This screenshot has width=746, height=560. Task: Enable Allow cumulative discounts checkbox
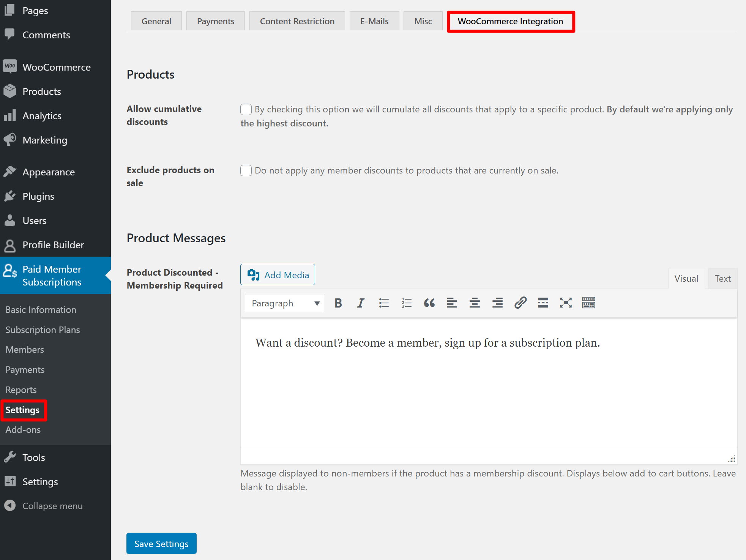pos(246,109)
